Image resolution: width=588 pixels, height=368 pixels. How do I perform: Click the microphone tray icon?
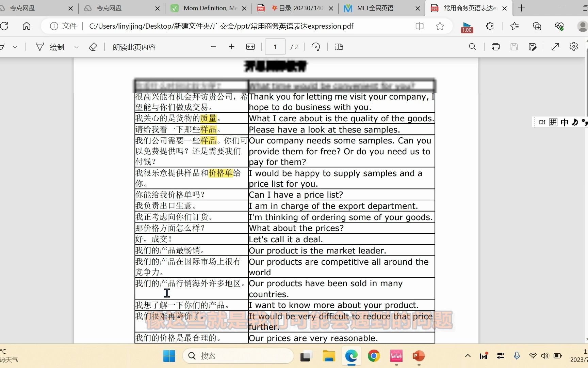click(517, 356)
